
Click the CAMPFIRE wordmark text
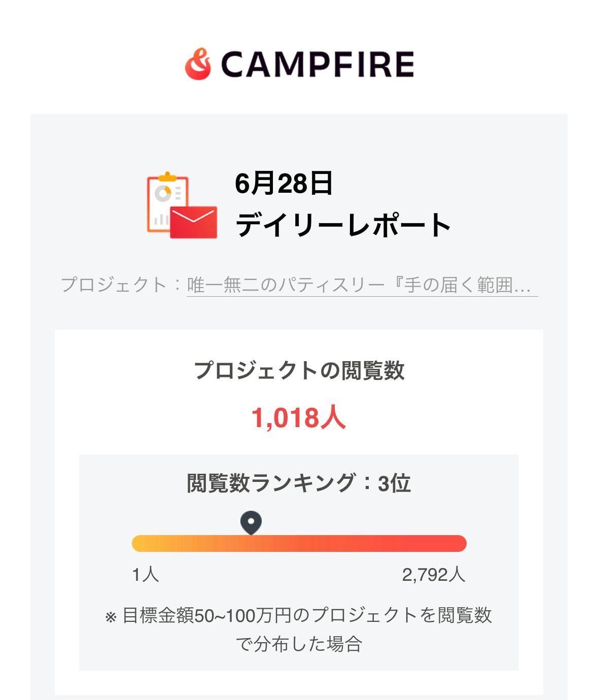coord(318,64)
